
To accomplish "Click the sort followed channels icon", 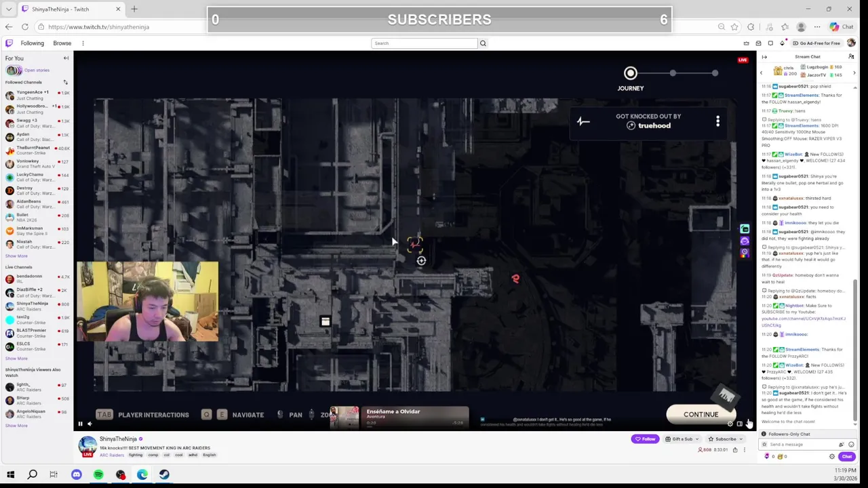I will coord(66,82).
